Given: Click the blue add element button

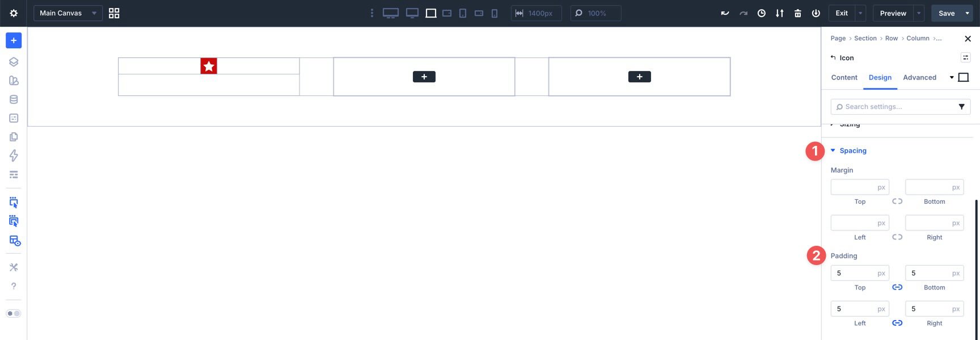Looking at the screenshot, I should (14, 40).
